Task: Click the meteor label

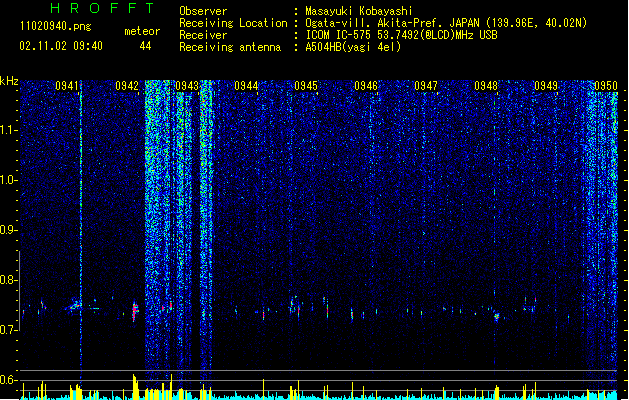Action: pyautogui.click(x=142, y=31)
